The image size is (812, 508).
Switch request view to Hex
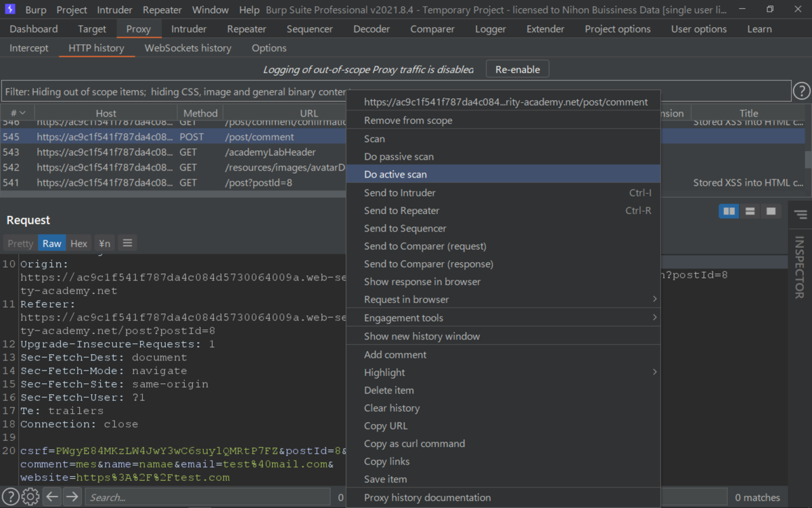(x=79, y=243)
